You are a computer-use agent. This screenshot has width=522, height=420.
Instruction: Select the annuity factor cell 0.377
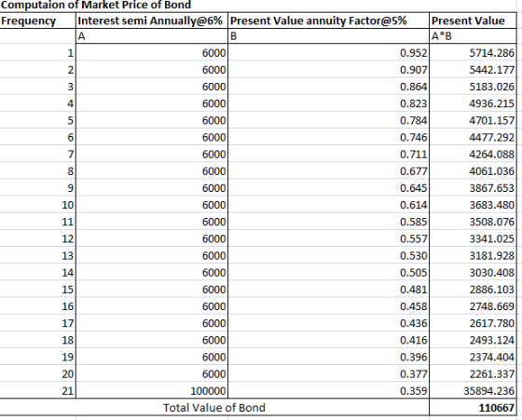(328, 374)
